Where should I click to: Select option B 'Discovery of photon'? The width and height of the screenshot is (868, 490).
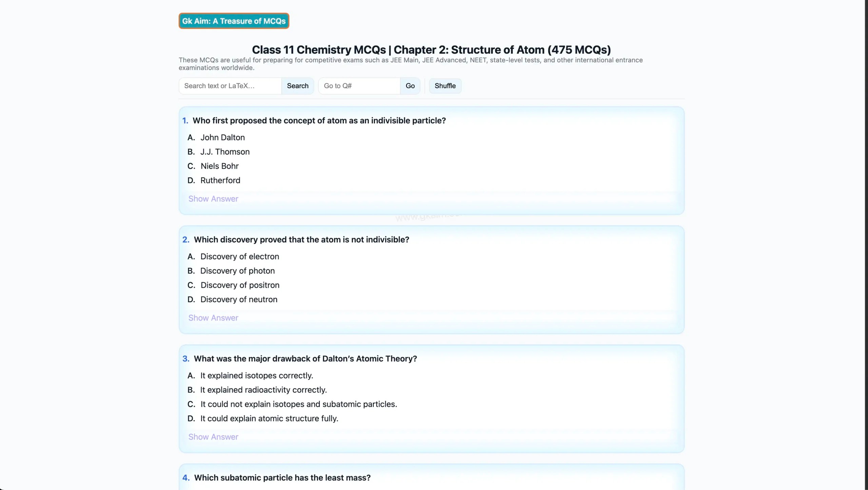[x=237, y=271]
